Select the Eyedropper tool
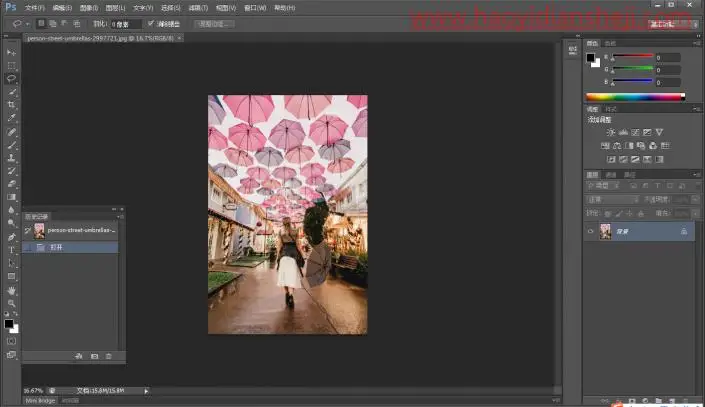 (11, 118)
